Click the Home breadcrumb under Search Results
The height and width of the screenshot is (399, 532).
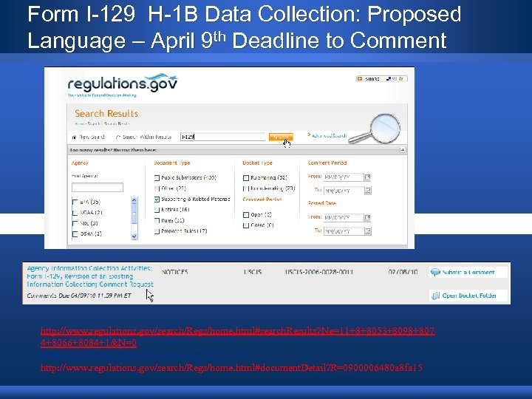[80, 124]
